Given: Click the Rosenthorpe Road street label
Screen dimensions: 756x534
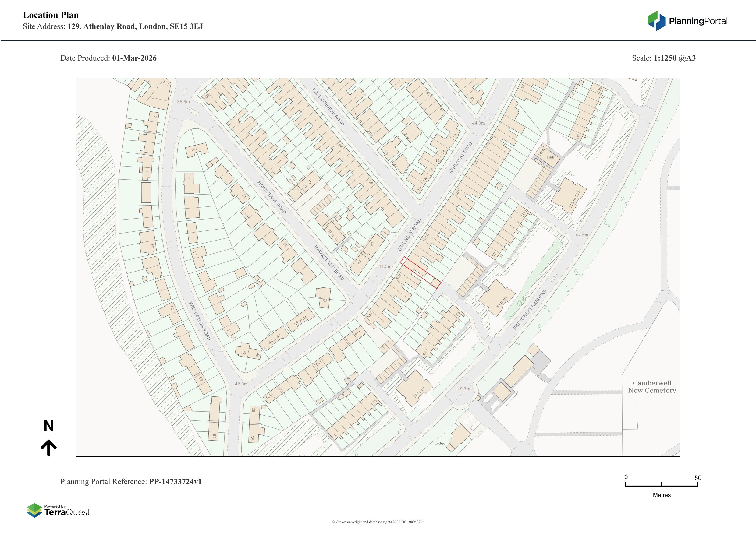Looking at the screenshot, I should (328, 107).
